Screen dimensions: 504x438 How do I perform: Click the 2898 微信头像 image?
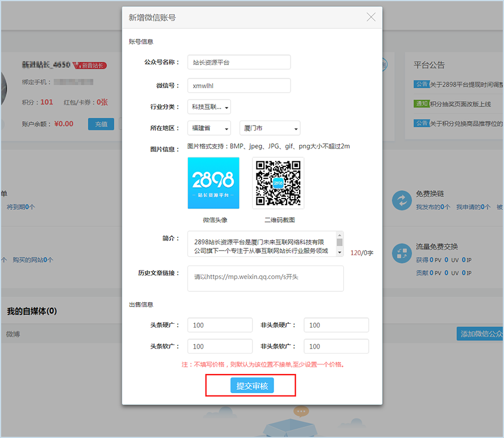(x=213, y=183)
